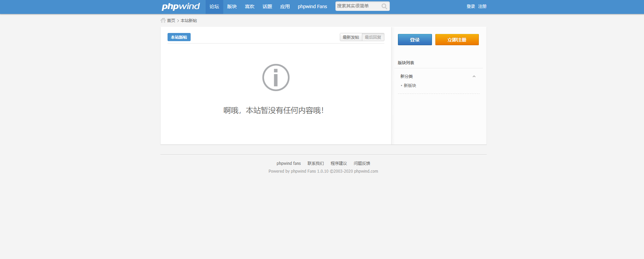The image size is (644, 259).
Task: Open the 版块 navigation item
Action: tap(232, 6)
